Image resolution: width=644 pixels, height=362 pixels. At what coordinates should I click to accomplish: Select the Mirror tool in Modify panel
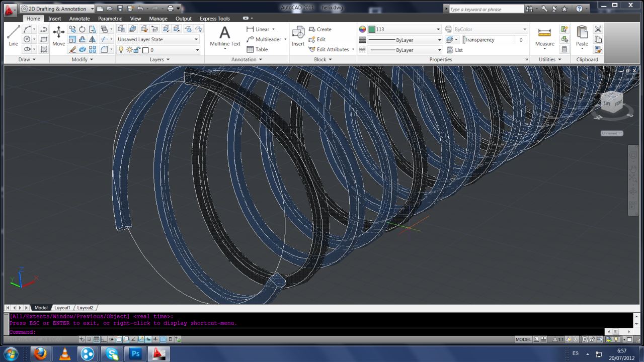92,39
